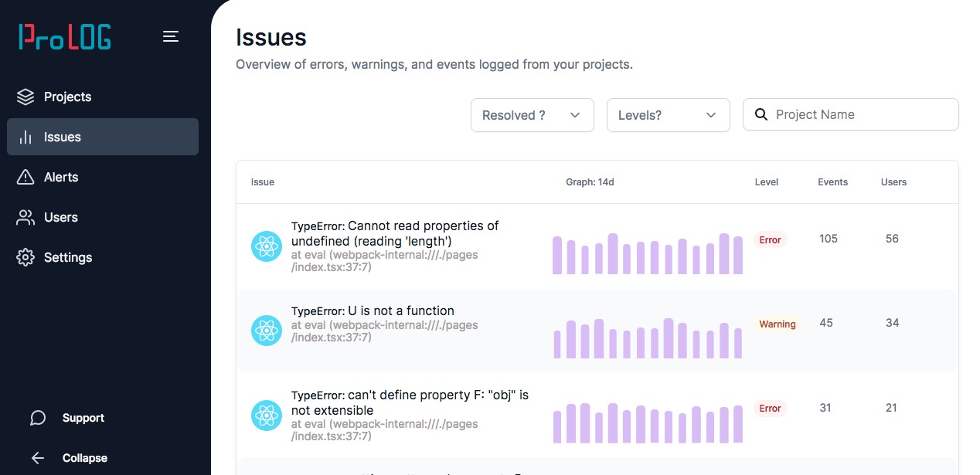Click the events count 105
The height and width of the screenshot is (475, 980).
click(x=829, y=239)
